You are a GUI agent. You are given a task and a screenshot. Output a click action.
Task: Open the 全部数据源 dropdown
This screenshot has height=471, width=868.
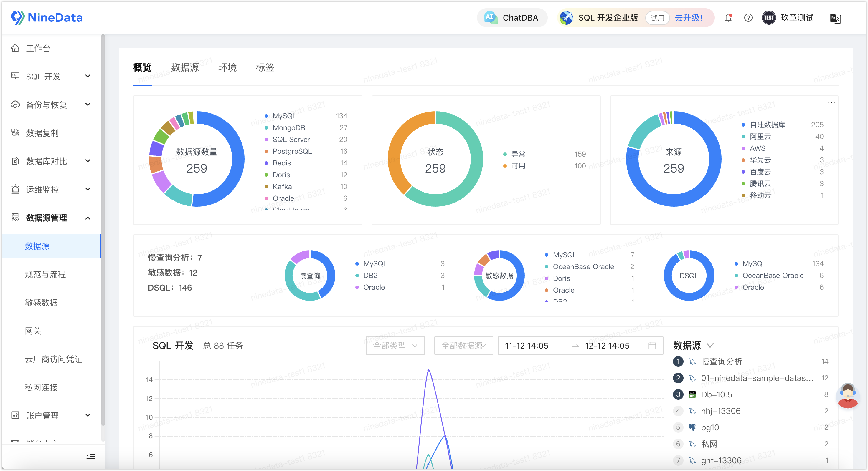464,346
